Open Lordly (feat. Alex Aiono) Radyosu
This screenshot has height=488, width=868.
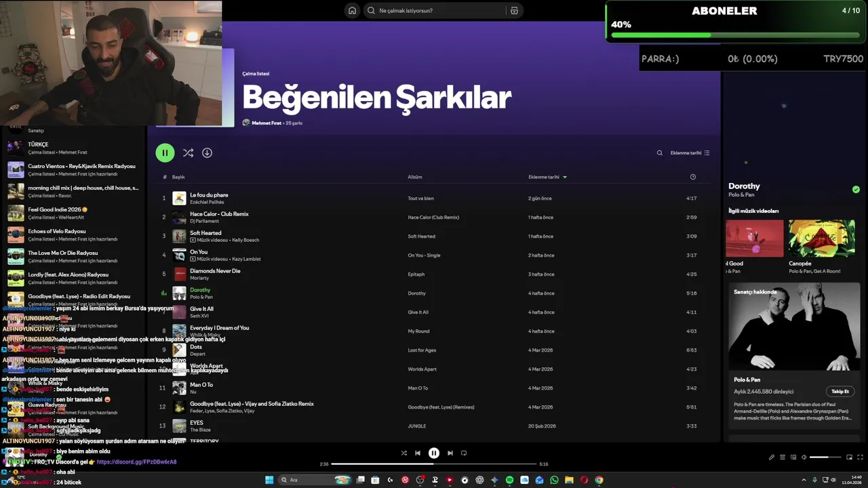click(73, 278)
